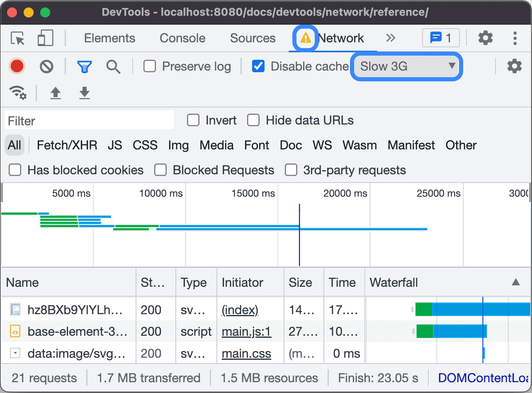Viewport: 532px width, 393px height.
Task: Click the icon of data:image/svg row
Action: pyautogui.click(x=16, y=354)
